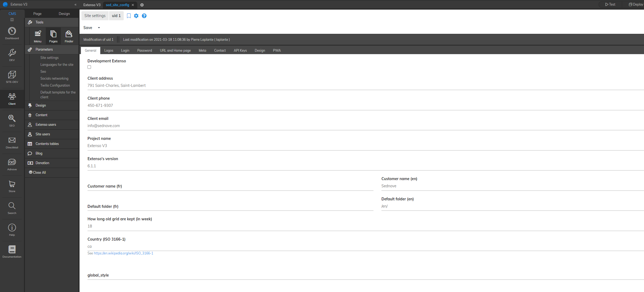The height and width of the screenshot is (292, 644).
Task: Switch to the API Keys tab
Action: (x=240, y=50)
